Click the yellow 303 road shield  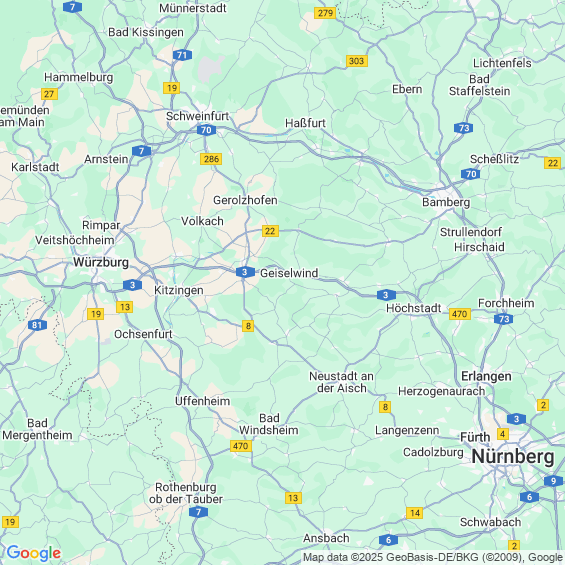pos(357,61)
